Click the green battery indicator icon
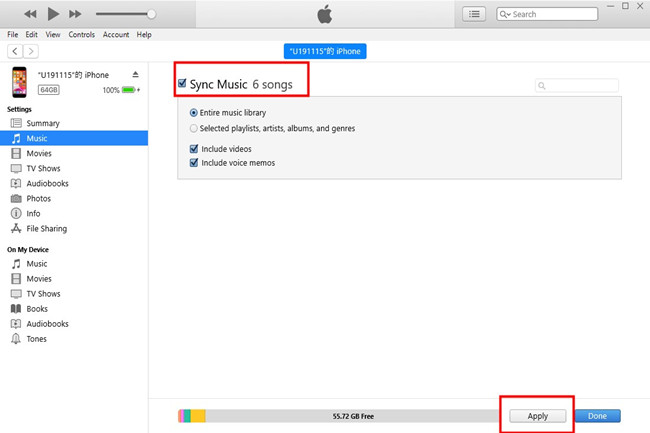Viewport: 650px width, 433px height. pos(129,90)
